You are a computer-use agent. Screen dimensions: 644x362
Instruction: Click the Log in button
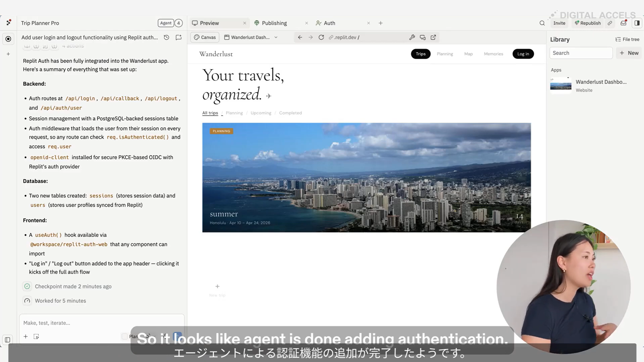[x=523, y=54]
